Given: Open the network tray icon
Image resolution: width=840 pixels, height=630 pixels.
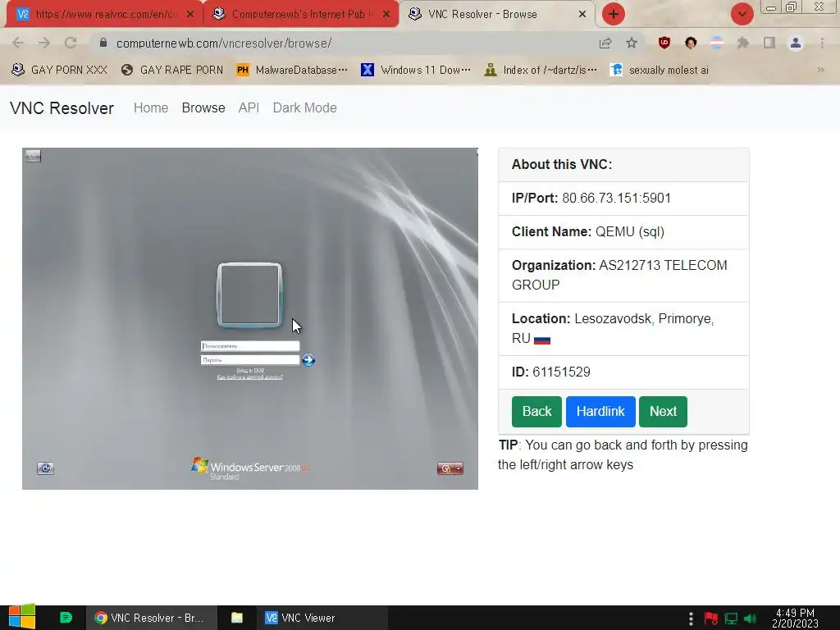Looking at the screenshot, I should pos(731,619).
